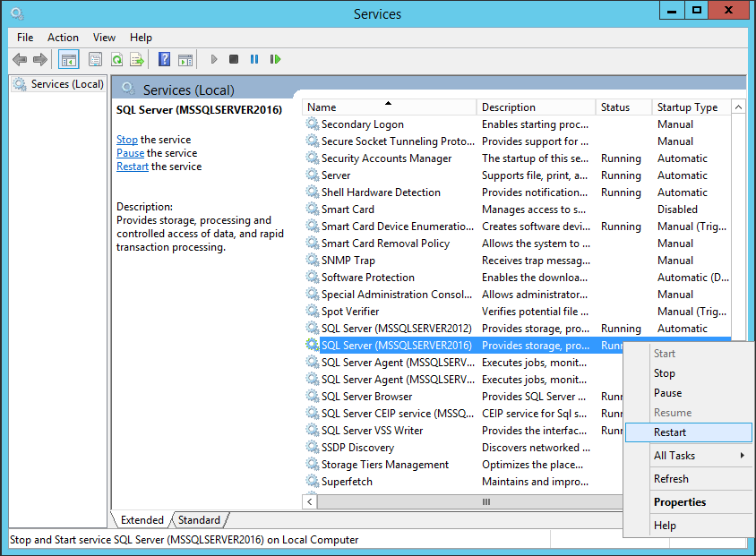The height and width of the screenshot is (556, 756).
Task: Click the Show/Hide Console Tree toolbar icon
Action: coord(68,60)
